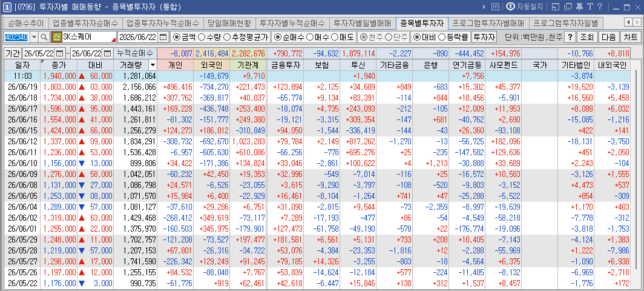Open the calendar for start date 26/05/22

[x=60, y=53]
